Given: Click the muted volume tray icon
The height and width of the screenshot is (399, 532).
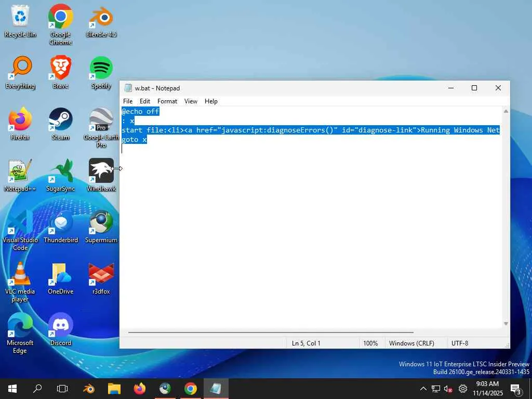Looking at the screenshot, I should 448,389.
